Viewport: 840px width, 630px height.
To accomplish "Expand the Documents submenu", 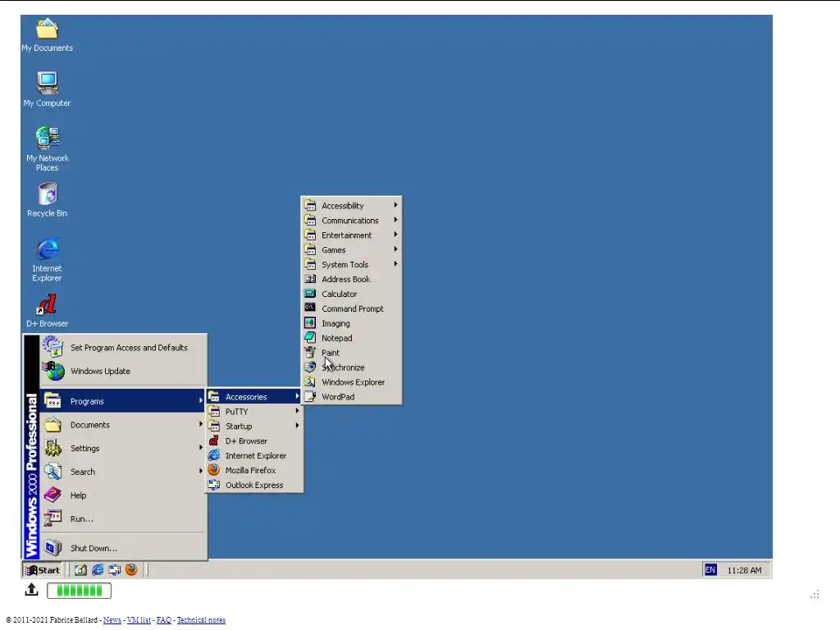I will (x=123, y=425).
